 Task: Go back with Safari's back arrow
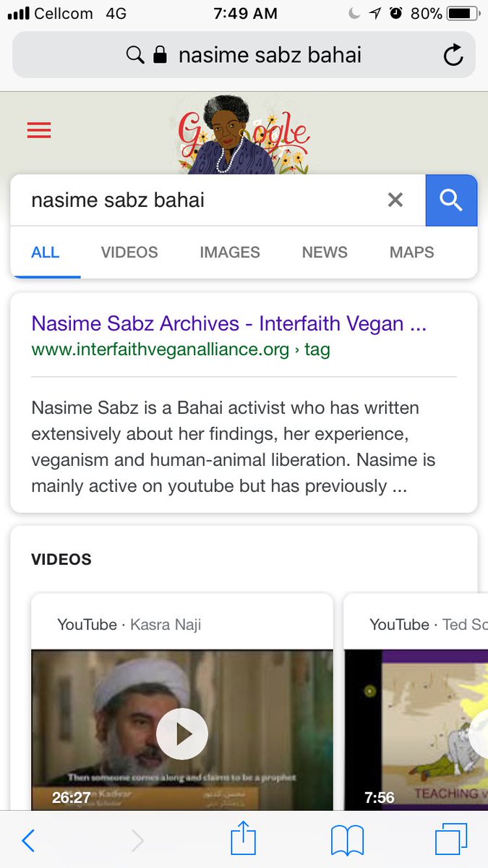click(28, 841)
